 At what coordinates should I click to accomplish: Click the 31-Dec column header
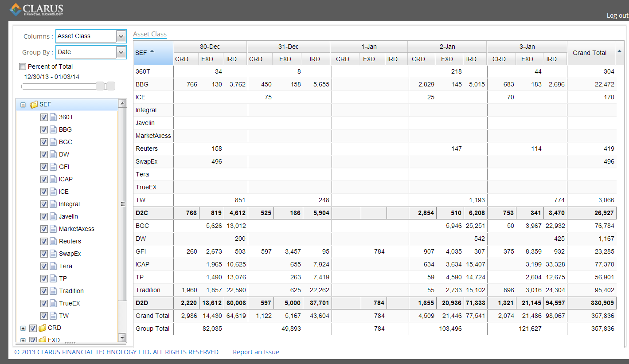coord(288,47)
